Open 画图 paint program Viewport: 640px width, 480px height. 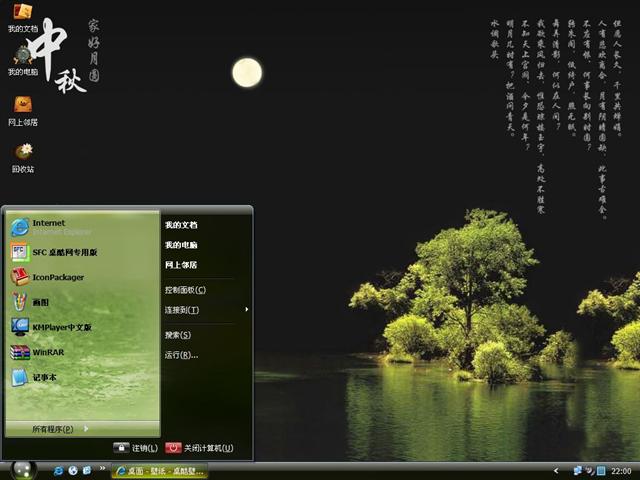29,302
